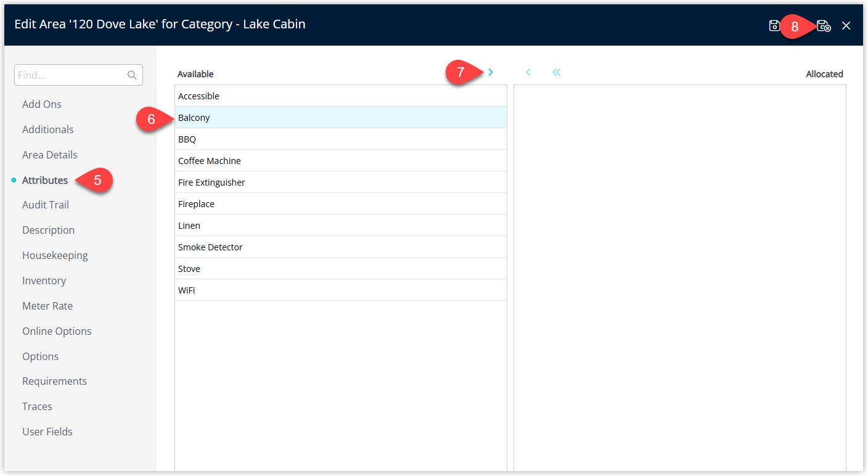Click the Save icon in header

pyautogui.click(x=774, y=26)
